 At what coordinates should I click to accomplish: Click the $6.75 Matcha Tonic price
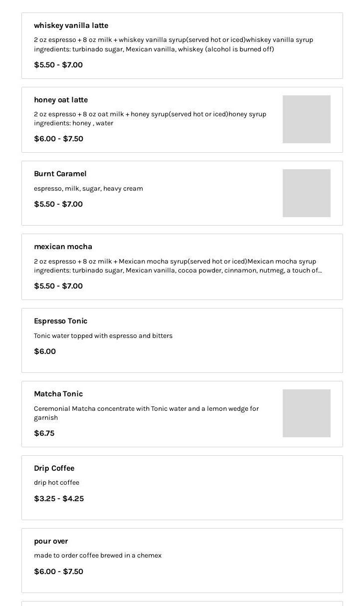[x=44, y=433]
